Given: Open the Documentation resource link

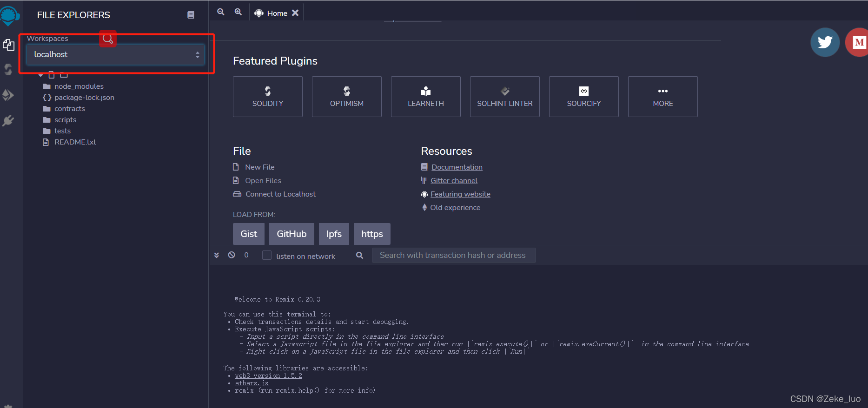Looking at the screenshot, I should (457, 167).
